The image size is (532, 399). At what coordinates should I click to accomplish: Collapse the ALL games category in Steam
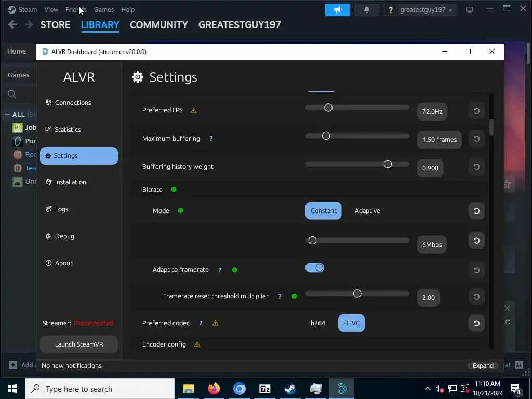pos(7,115)
